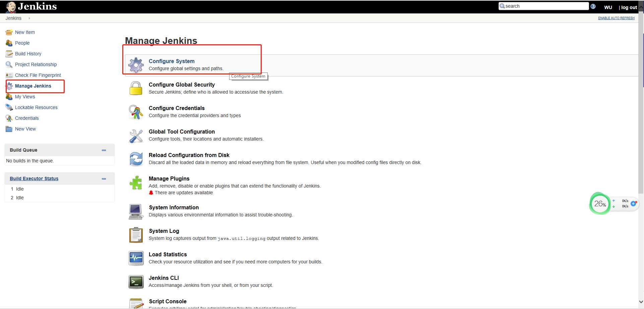
Task: Click the Script Console notepad icon
Action: 136,303
